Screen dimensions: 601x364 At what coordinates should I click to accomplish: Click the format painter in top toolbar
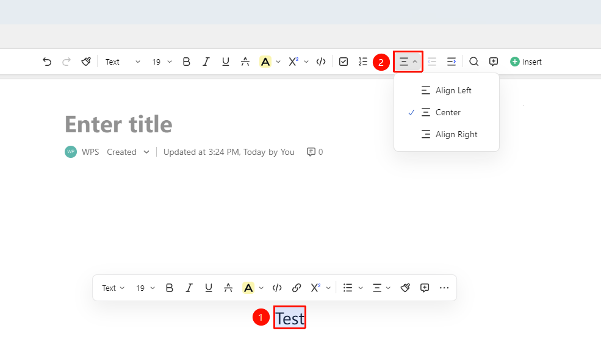tap(86, 62)
